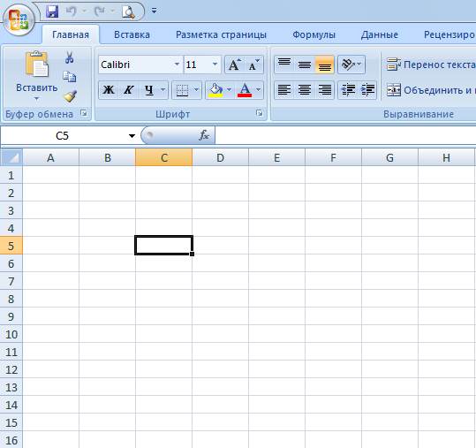Toggle bold Ж formatting
The width and height of the screenshot is (476, 448).
pyautogui.click(x=109, y=90)
